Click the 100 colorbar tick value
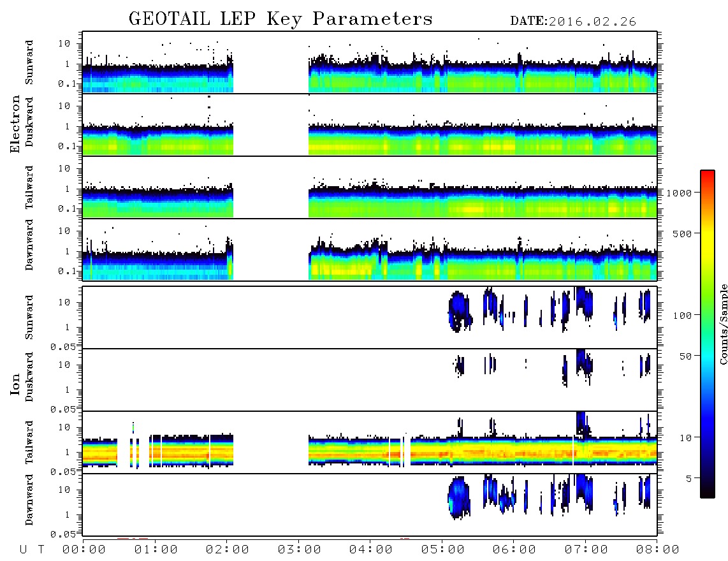 (x=682, y=316)
